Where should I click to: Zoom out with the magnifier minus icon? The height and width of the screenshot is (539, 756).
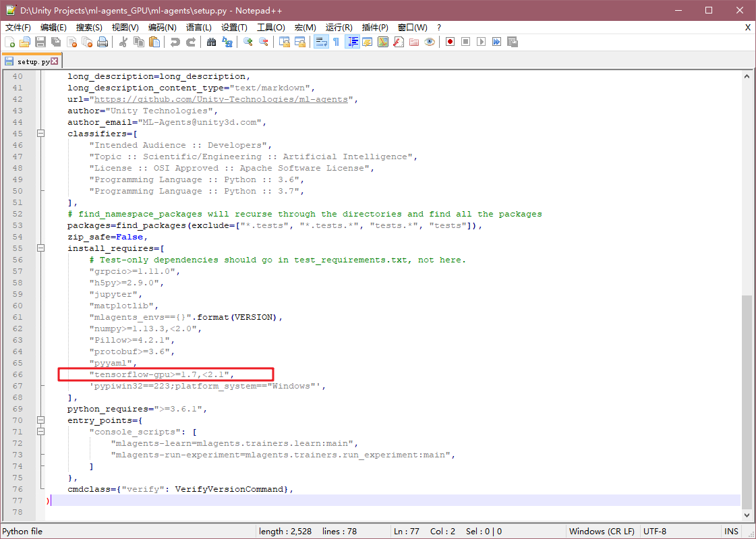[x=263, y=42]
